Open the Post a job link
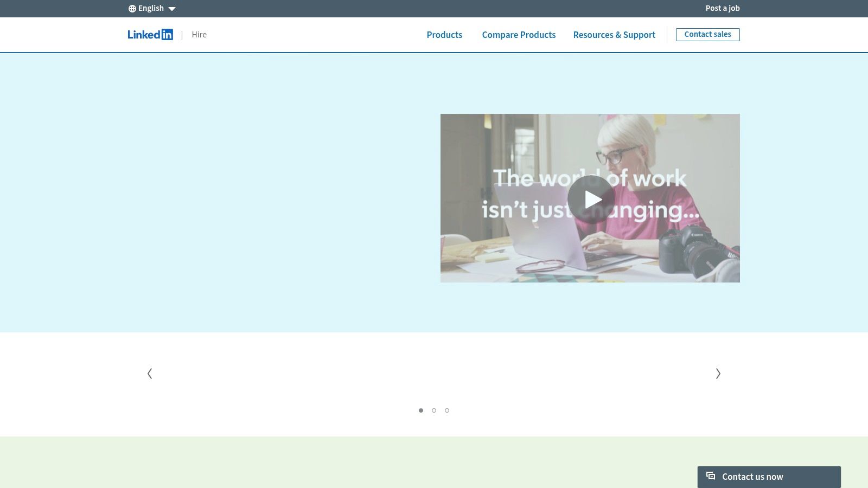 pyautogui.click(x=723, y=8)
